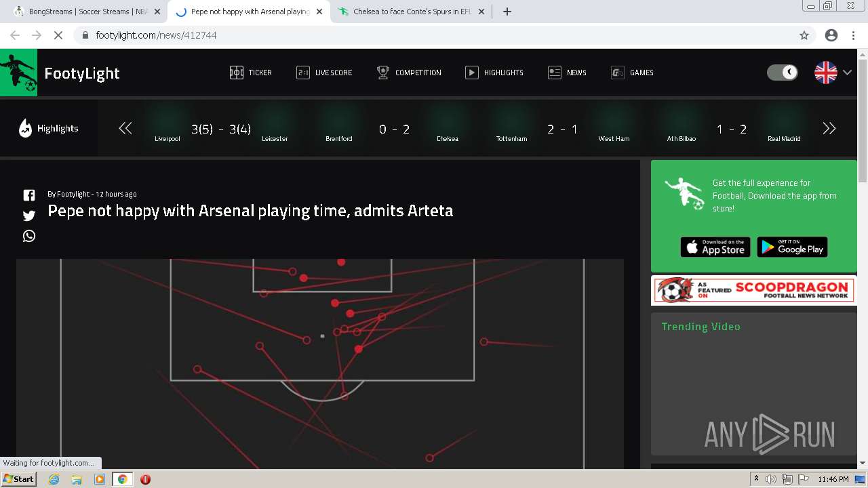This screenshot has width=868, height=488.
Task: Share article via WhatsApp
Action: click(29, 236)
